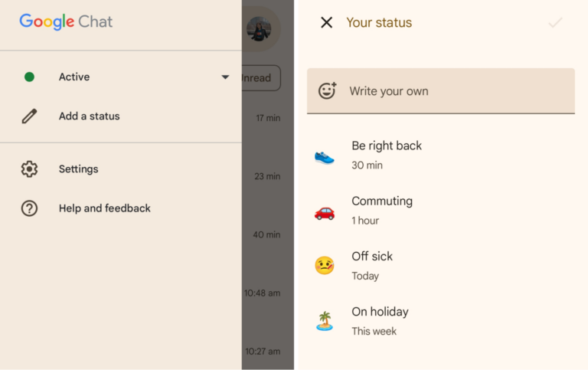The width and height of the screenshot is (588, 370).
Task: Close the Your status panel
Action: (x=326, y=22)
